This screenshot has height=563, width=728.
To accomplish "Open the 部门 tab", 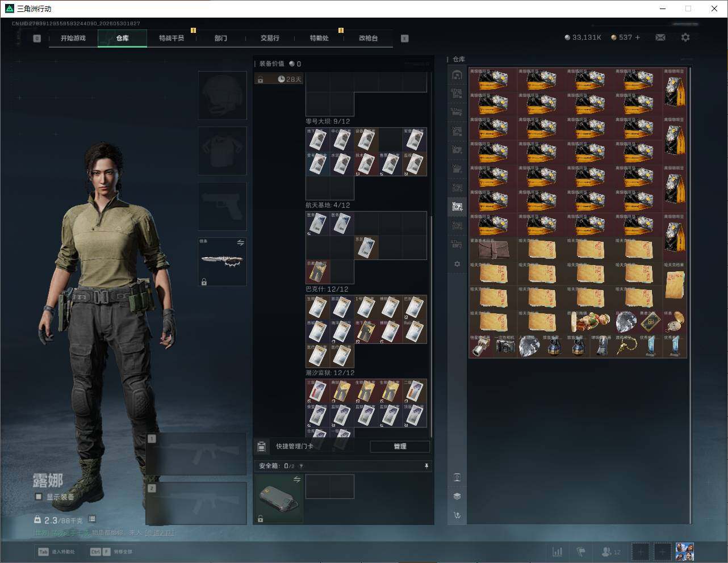I will click(221, 38).
